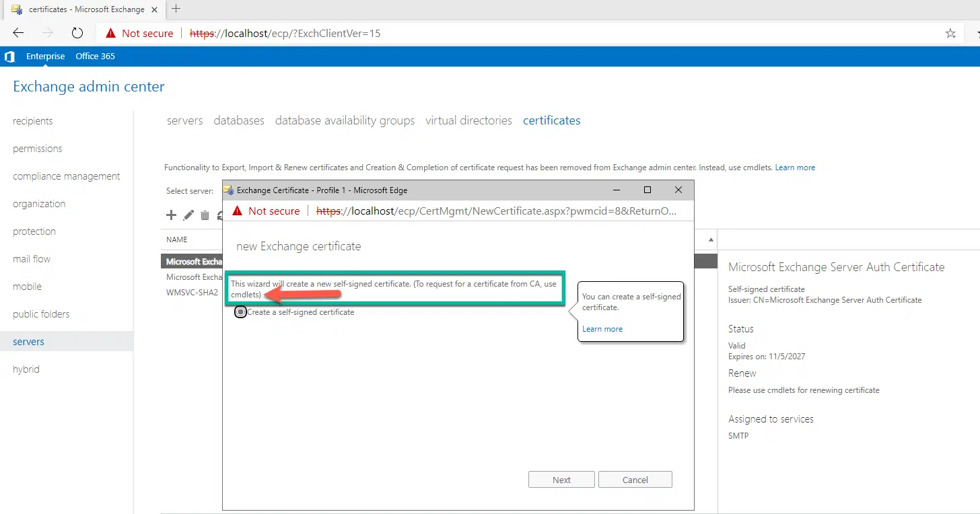Click Expires on: 11/5/2027 text
Screen dimensions: 980x514
[767, 357]
